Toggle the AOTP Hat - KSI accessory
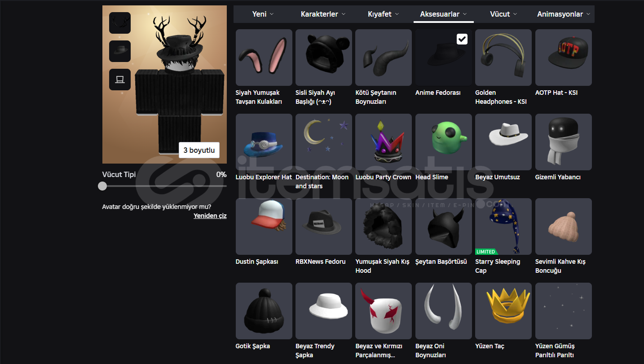The height and width of the screenshot is (364, 644). point(563,58)
